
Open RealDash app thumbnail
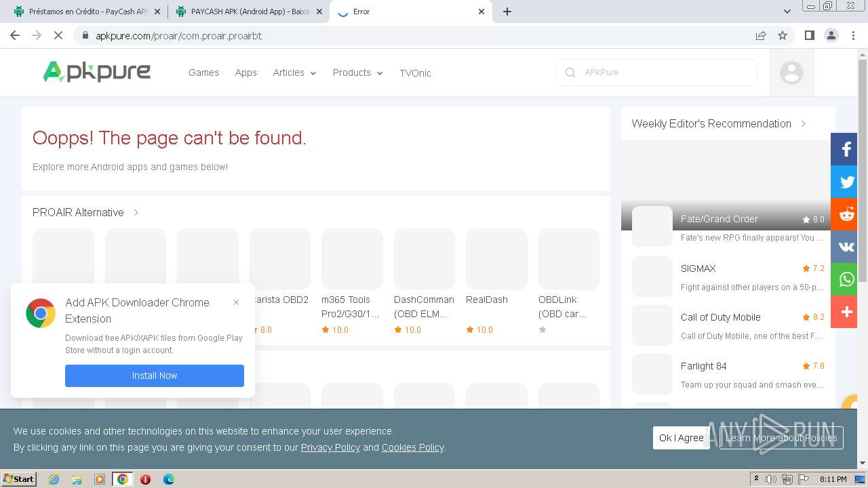[496, 259]
